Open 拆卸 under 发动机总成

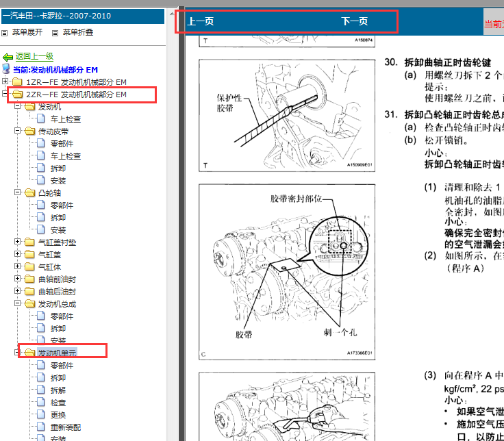58,329
